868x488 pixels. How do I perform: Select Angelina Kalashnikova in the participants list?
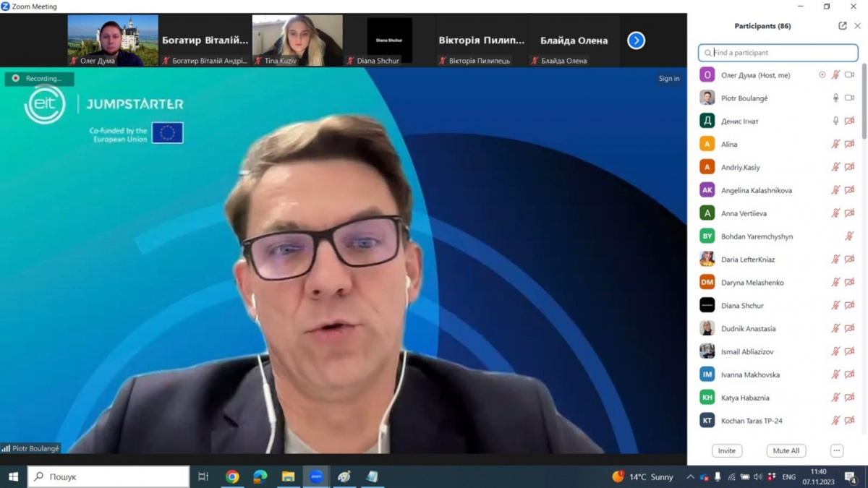click(x=756, y=190)
